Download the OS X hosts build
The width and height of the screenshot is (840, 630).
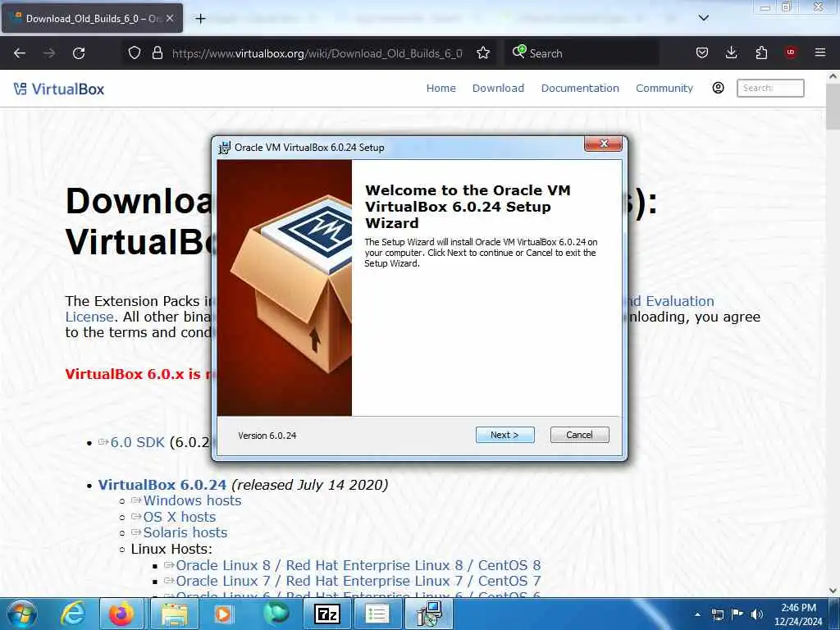point(180,517)
